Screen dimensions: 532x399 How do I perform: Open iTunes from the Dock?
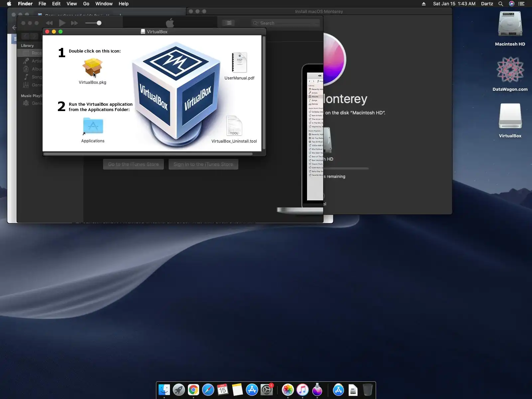[303, 390]
